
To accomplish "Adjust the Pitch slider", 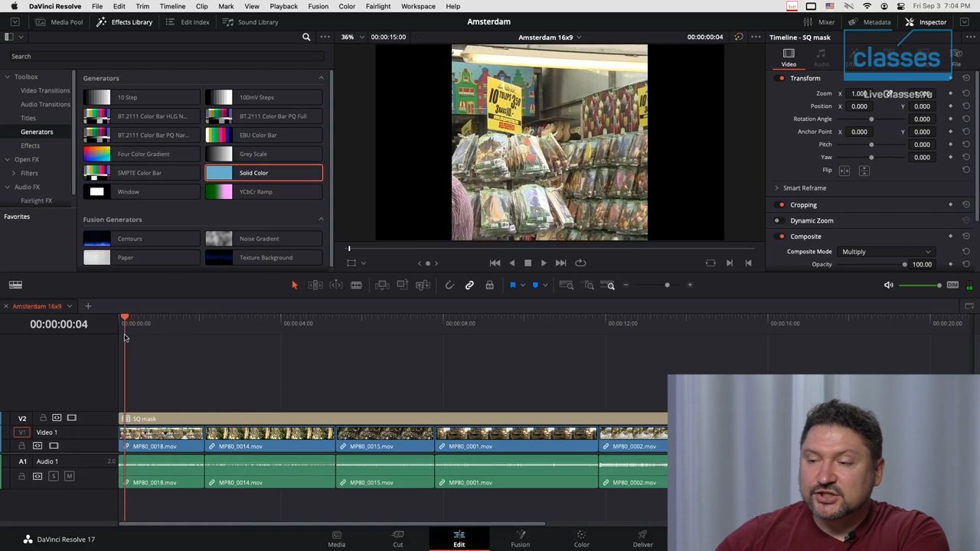I will click(871, 145).
